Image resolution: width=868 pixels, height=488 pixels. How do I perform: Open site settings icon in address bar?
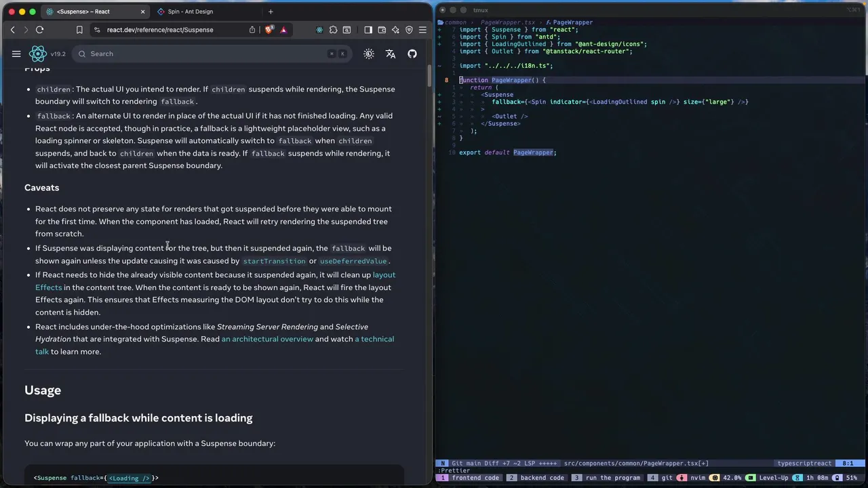point(98,30)
